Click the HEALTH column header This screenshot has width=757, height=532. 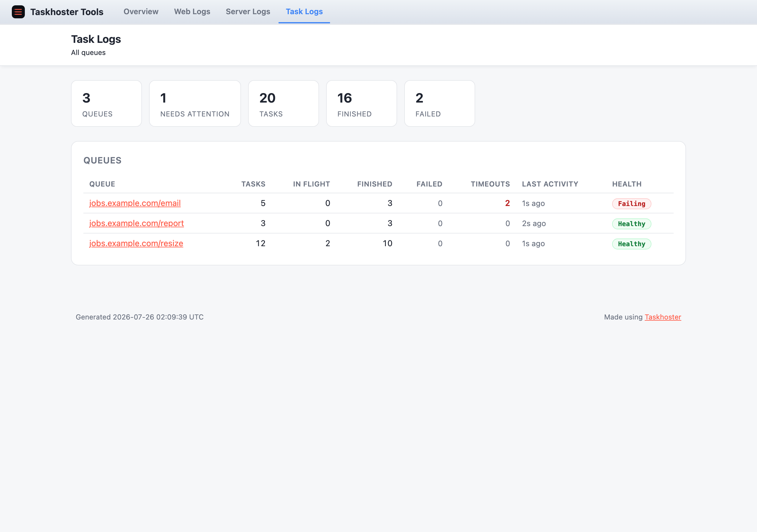(x=627, y=184)
